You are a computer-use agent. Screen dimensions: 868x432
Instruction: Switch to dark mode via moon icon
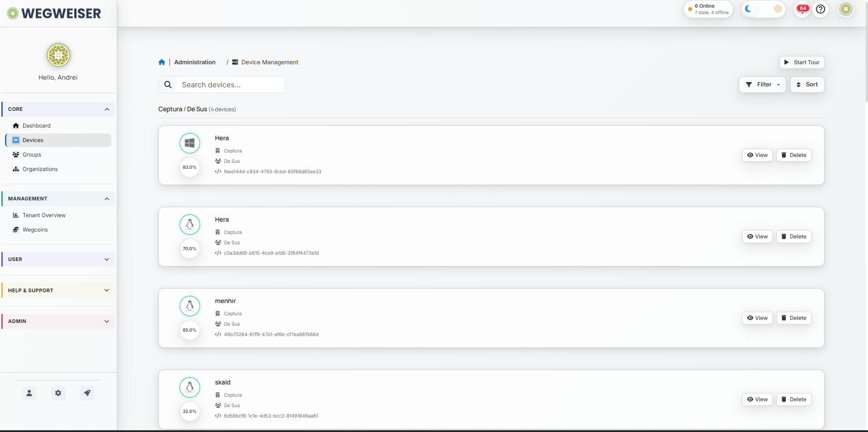(749, 9)
